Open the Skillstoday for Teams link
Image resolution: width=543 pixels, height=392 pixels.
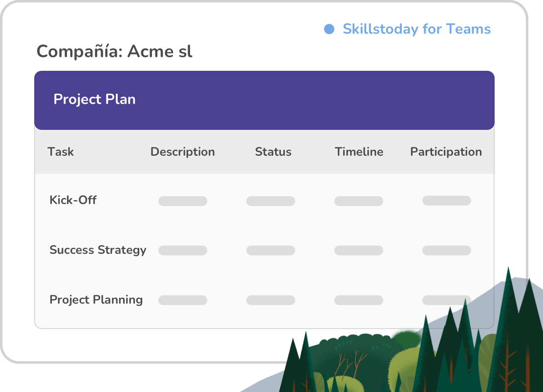tap(416, 29)
